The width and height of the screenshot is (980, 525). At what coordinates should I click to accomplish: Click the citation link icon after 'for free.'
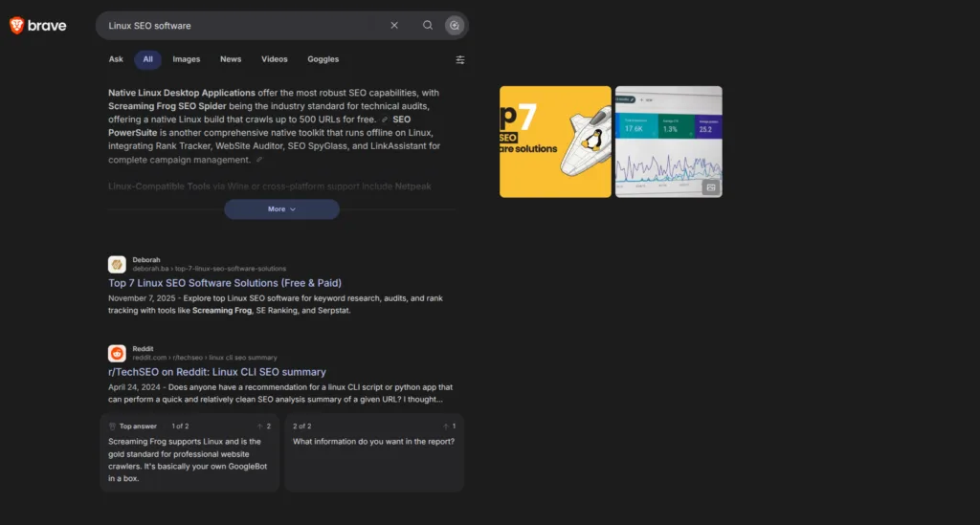[x=385, y=120]
